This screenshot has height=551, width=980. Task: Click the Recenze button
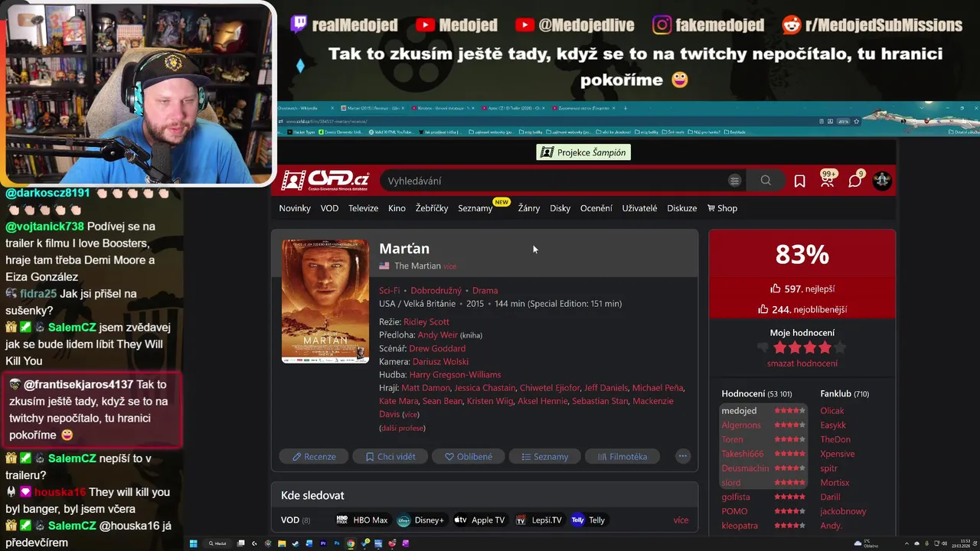click(x=314, y=456)
